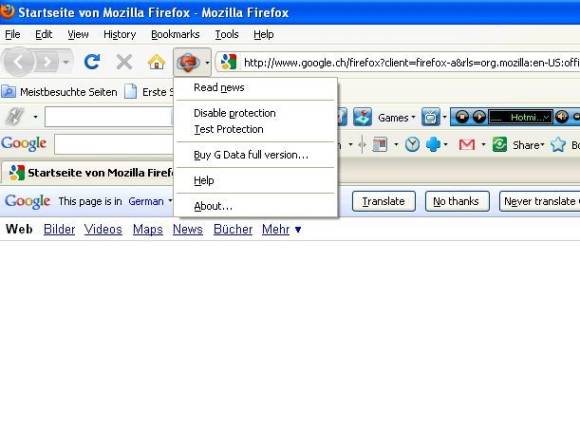
Task: Open the Bilder link
Action: point(59,229)
